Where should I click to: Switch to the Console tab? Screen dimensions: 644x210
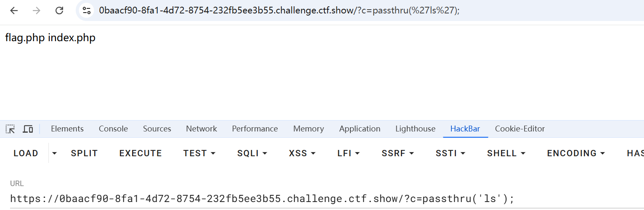[x=113, y=129]
